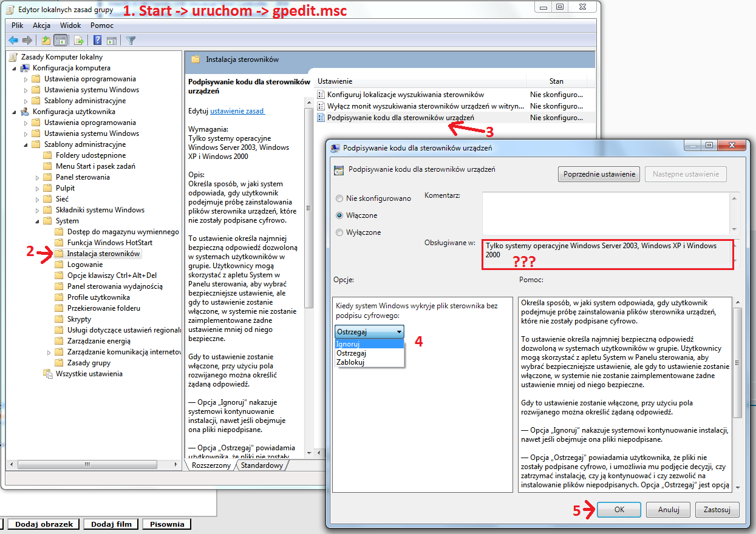This screenshot has width=756, height=534.
Task: Click the blue Back arrow in toolbar
Action: pyautogui.click(x=13, y=41)
